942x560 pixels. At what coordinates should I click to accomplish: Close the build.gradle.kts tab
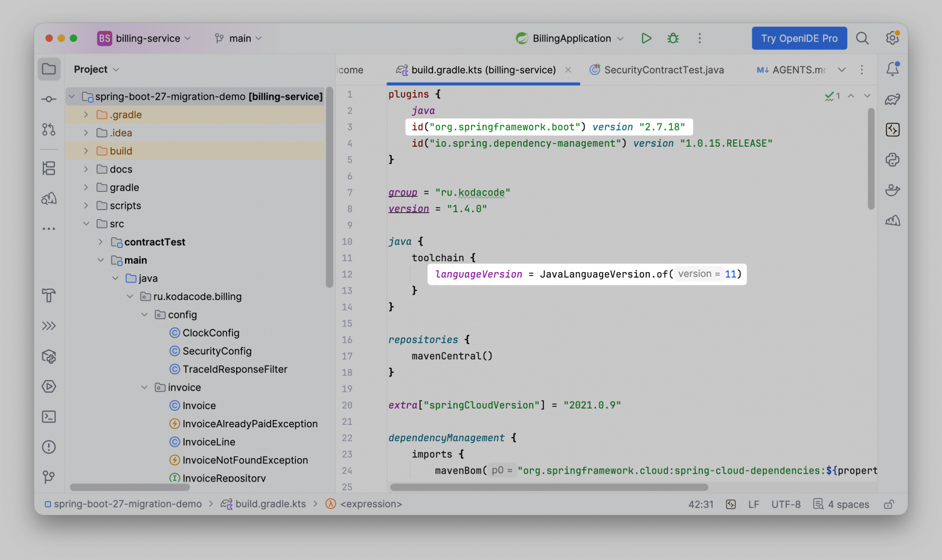568,69
